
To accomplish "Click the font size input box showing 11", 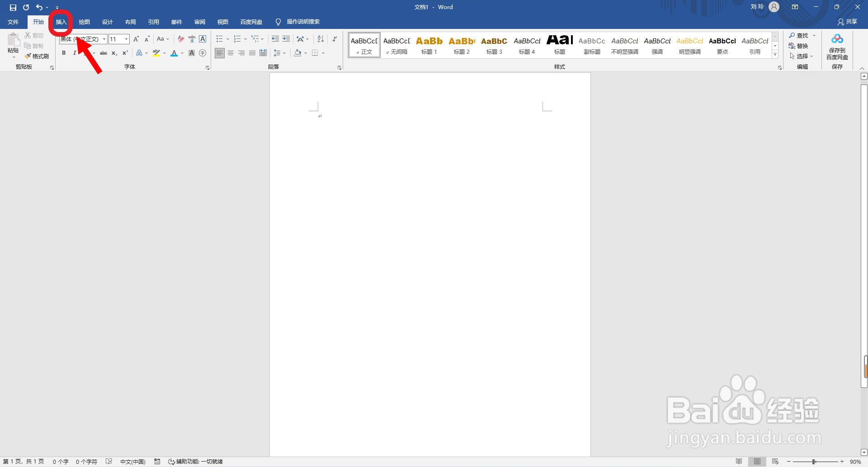I will click(x=116, y=39).
